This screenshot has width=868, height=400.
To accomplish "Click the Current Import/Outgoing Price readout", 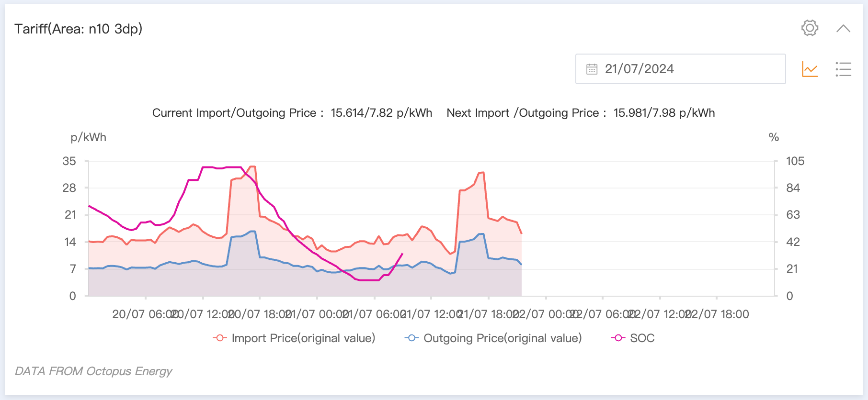I will click(292, 113).
